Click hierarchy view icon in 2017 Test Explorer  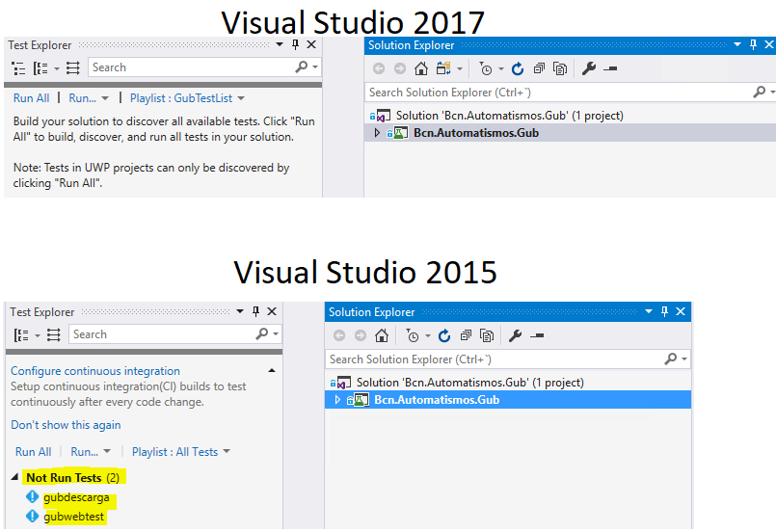coord(18,67)
